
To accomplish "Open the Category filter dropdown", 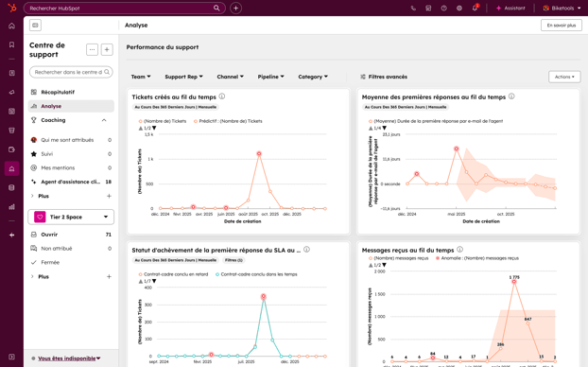I will coord(313,77).
